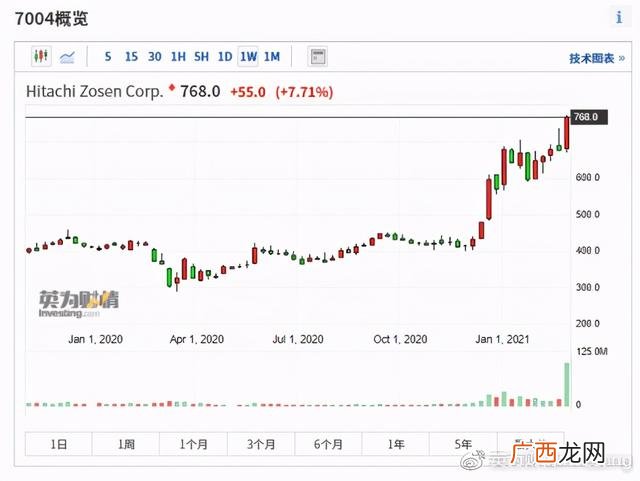Viewport: 640px width, 481px height.
Task: Show the 6个月 time range
Action: 328,444
